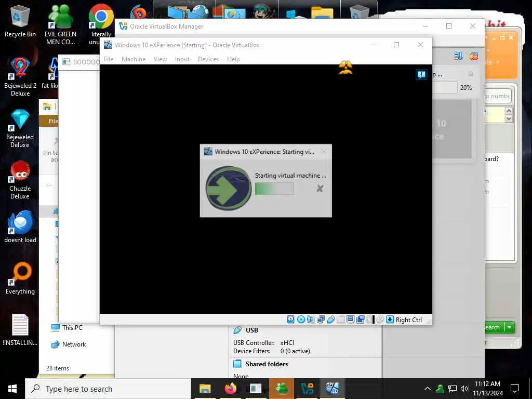Click the 20% progress value text
The height and width of the screenshot is (399, 532).
pos(466,87)
